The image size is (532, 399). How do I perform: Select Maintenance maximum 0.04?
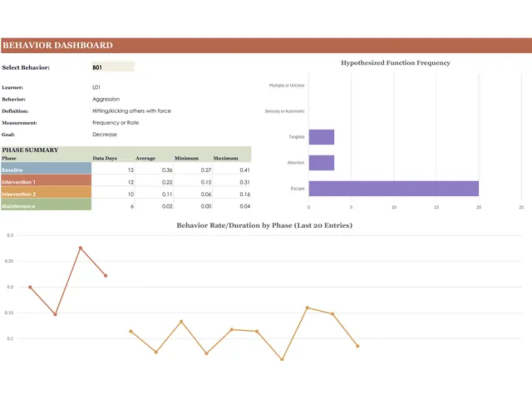tap(244, 206)
